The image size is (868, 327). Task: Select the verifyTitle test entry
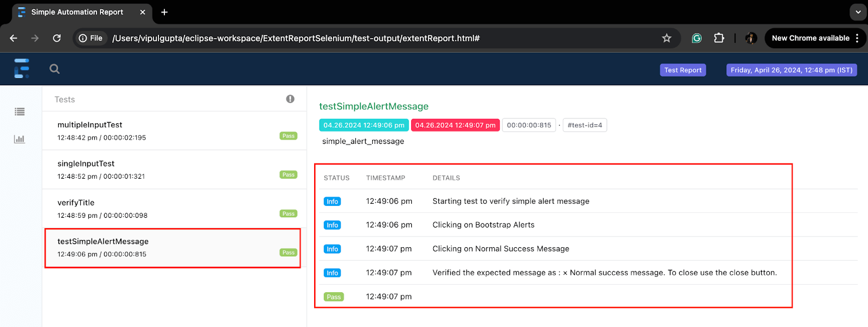(x=174, y=209)
